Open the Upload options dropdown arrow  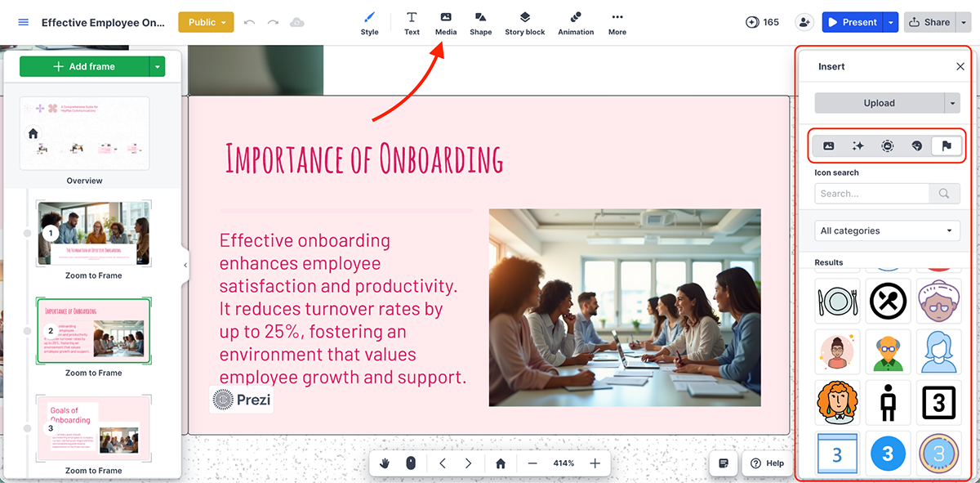pyautogui.click(x=952, y=103)
